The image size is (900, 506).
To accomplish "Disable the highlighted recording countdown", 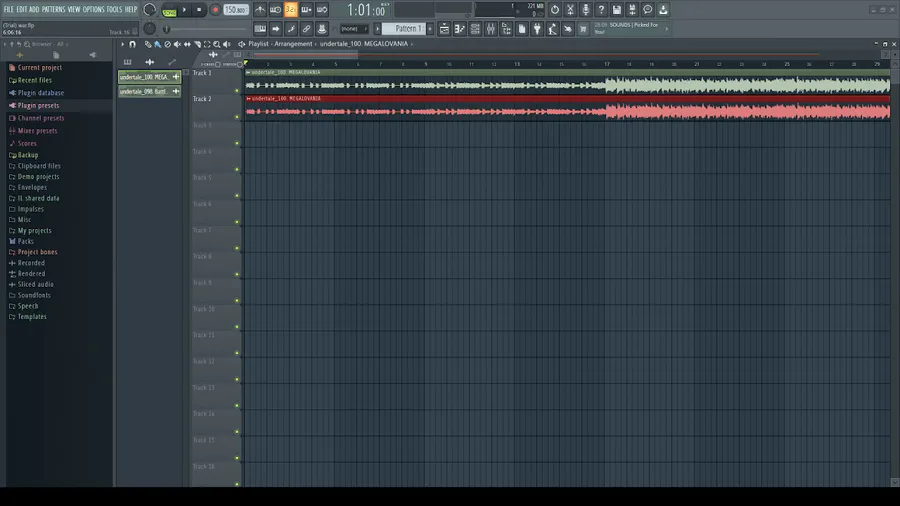I will pos(291,10).
